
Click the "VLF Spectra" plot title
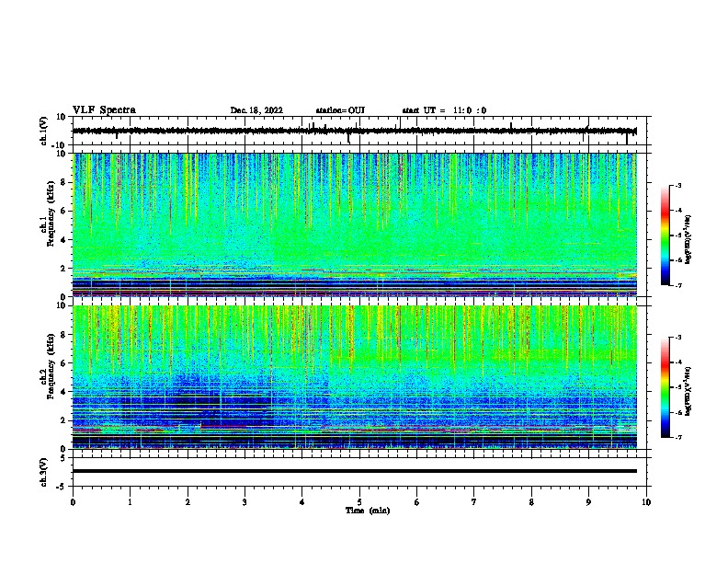(x=104, y=110)
